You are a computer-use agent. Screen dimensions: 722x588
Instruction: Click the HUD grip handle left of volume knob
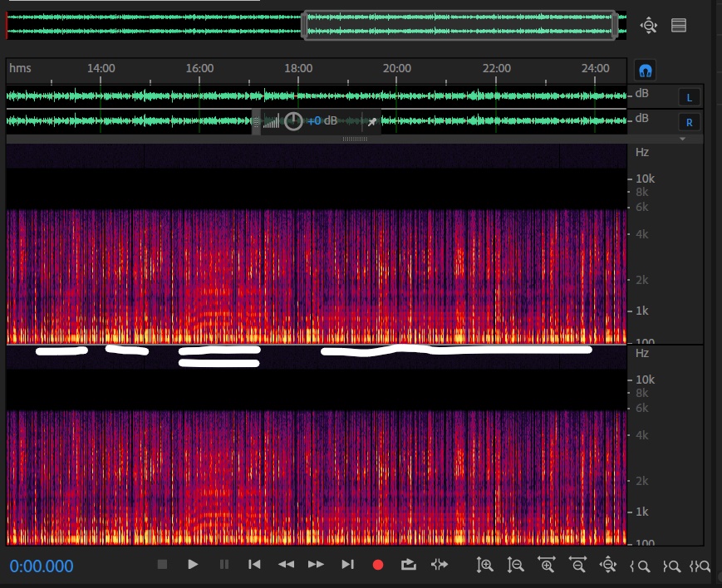coord(256,121)
